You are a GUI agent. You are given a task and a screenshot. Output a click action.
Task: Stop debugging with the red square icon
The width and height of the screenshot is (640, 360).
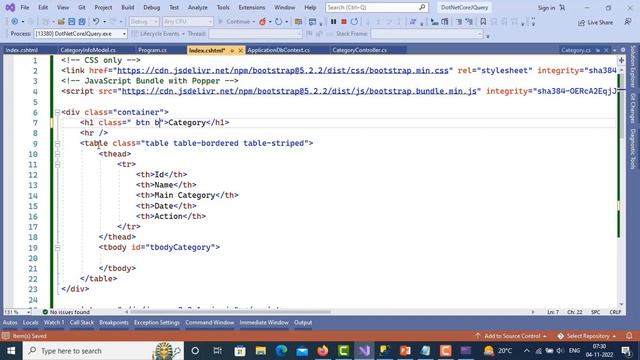344,22
